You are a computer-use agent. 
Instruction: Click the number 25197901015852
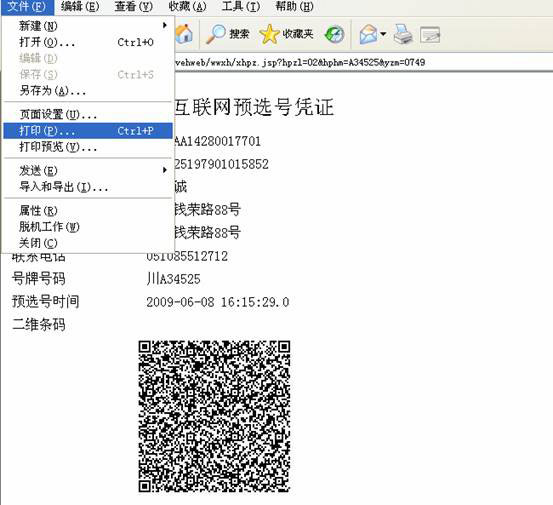[x=221, y=164]
